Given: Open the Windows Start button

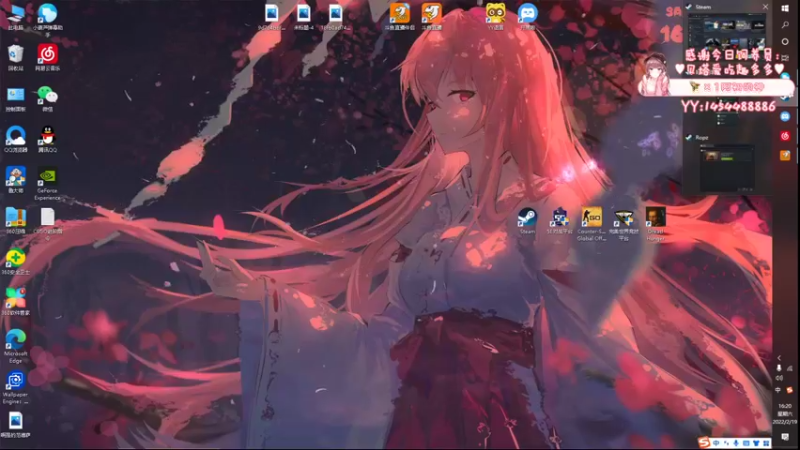Looking at the screenshot, I should [785, 8].
